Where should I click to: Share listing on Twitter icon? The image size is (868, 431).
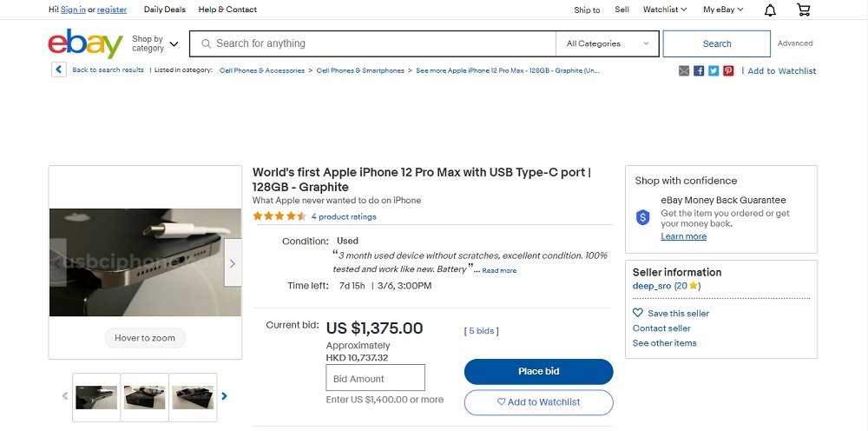click(x=713, y=71)
